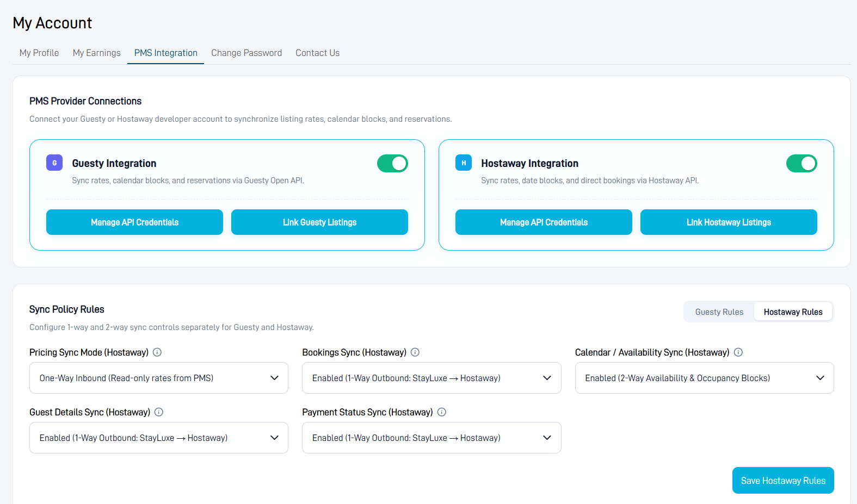
Task: Click Manage API Credentials under Hostaway Integration
Action: pos(544,222)
